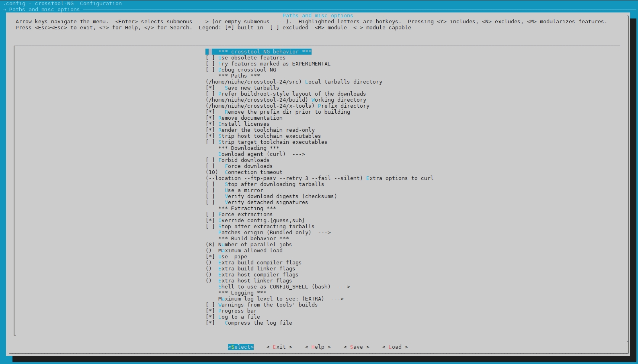Edit Number of parallel jobs value
The width and height of the screenshot is (638, 364).
tap(249, 245)
